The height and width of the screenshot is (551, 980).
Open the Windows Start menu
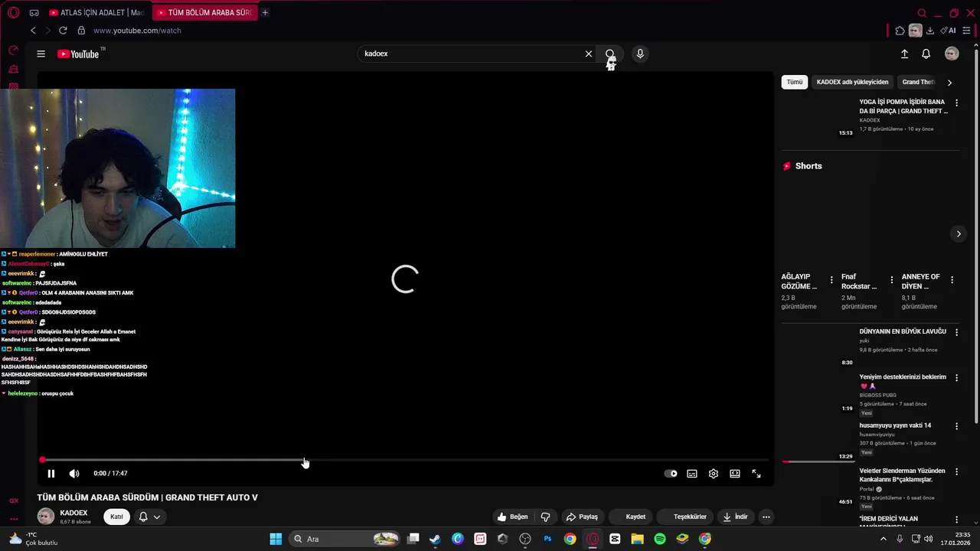click(276, 539)
